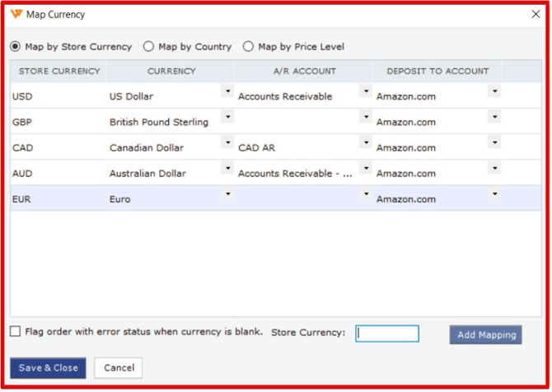Open currency dropdown for Euro row
Image resolution: width=552 pixels, height=392 pixels.
click(x=227, y=194)
